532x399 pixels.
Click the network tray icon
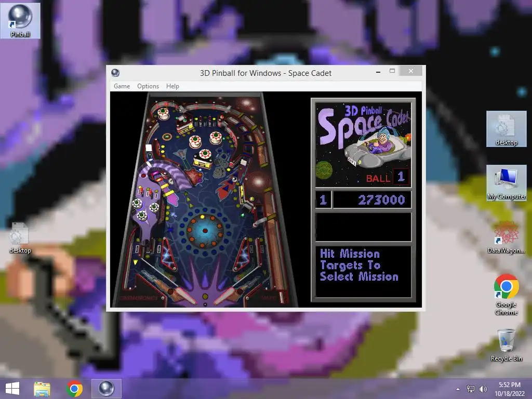(471, 389)
